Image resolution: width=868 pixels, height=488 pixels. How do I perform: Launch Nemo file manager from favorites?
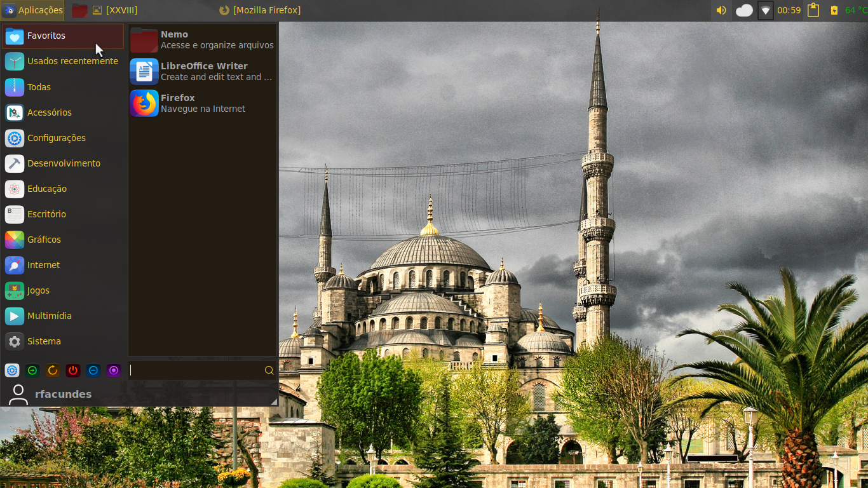202,40
